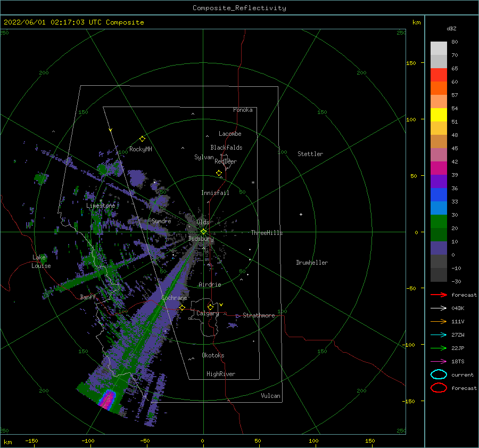Select the red 60-65 dBZ color swatch
This screenshot has width=479, height=448.
(439, 75)
